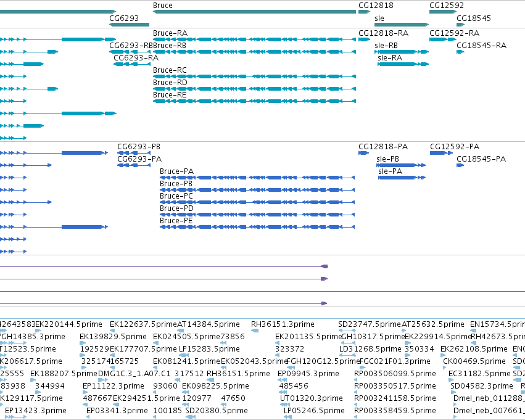Select the Bruce-PB CDS label
The height and width of the screenshot is (420, 525).
pyautogui.click(x=176, y=184)
